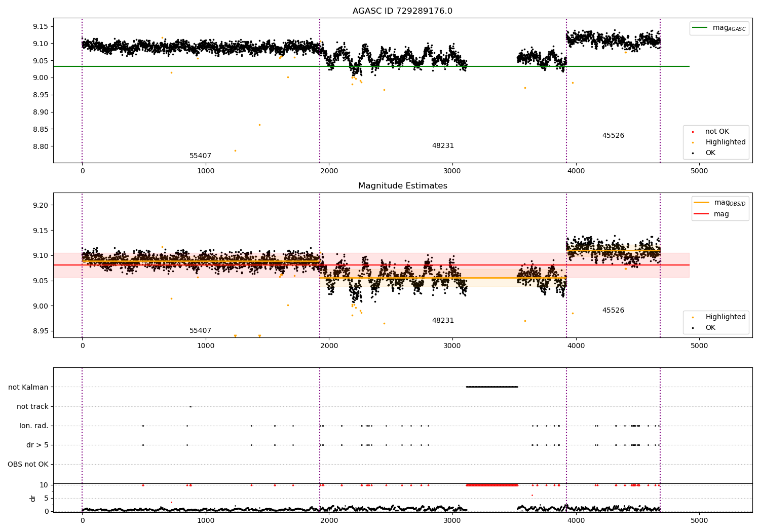Click the green mag AGASC legend line sample
The height and width of the screenshot is (532, 760).
click(x=700, y=27)
